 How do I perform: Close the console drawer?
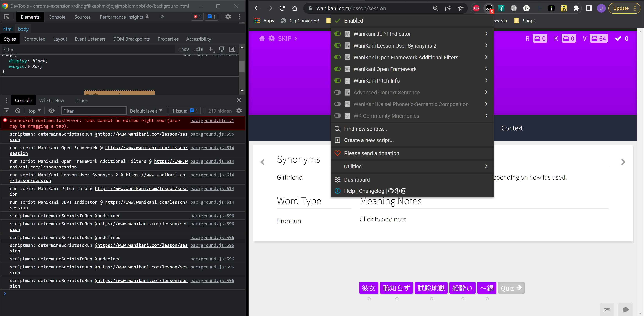(239, 100)
